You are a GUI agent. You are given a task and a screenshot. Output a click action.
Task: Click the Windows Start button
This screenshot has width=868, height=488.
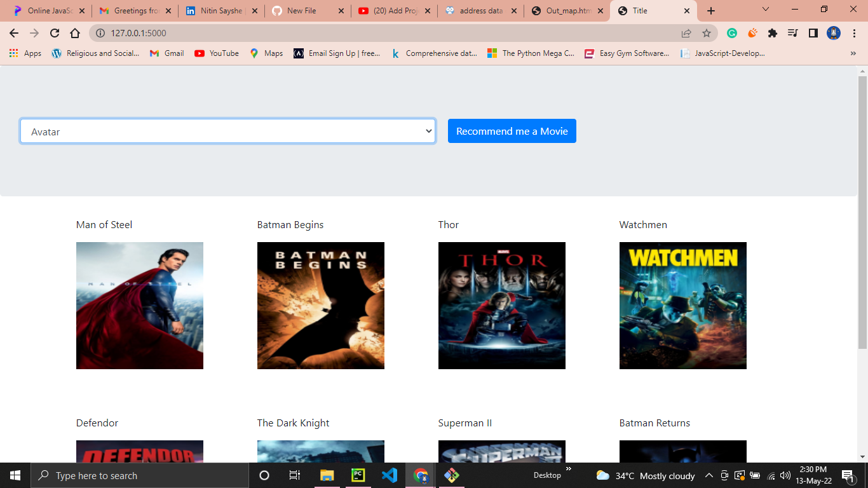[x=15, y=475]
